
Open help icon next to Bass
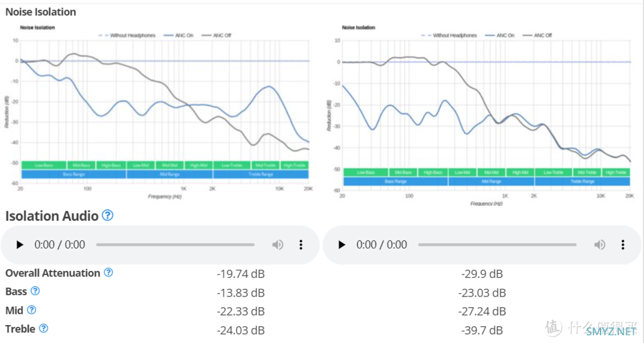tap(35, 291)
